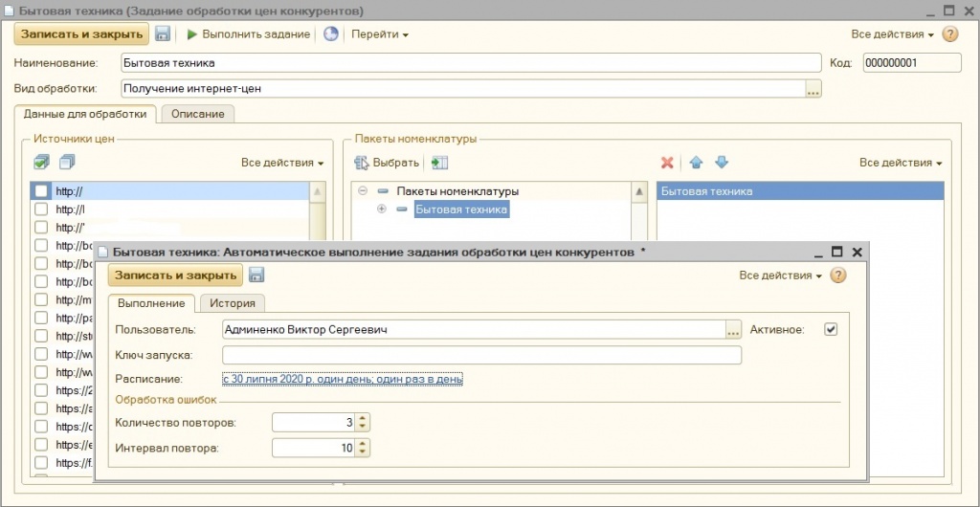This screenshot has height=507, width=980.
Task: Open help icon in schedule dialog
Action: point(837,276)
